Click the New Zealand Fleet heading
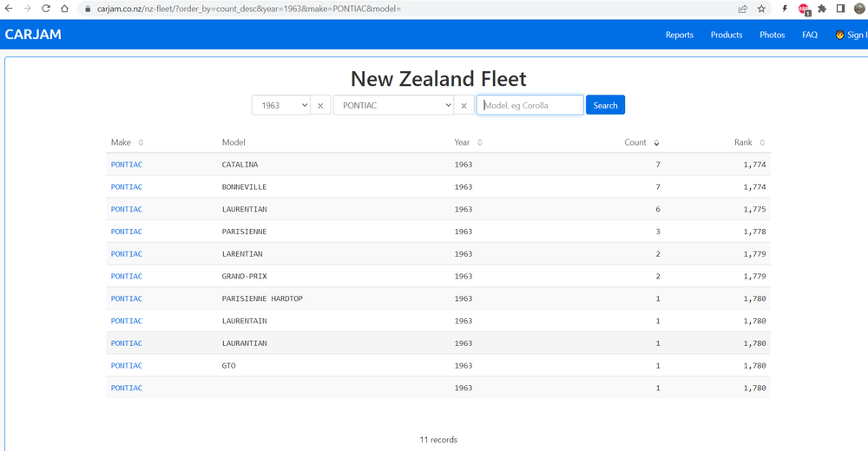Screen dimensions: 868x451 (438, 79)
